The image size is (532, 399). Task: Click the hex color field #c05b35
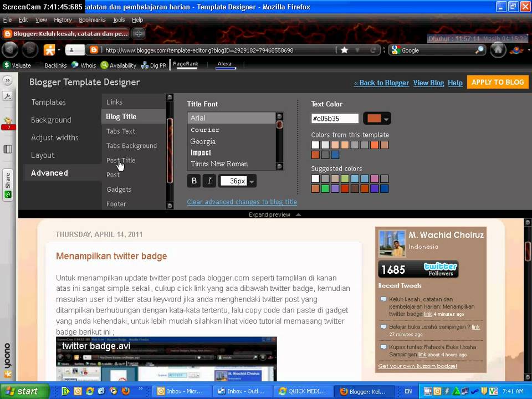pyautogui.click(x=335, y=119)
